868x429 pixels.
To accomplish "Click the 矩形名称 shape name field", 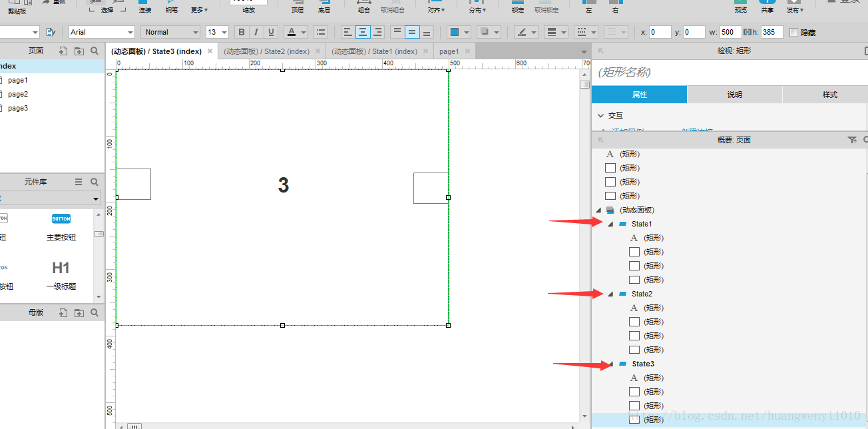I will pyautogui.click(x=730, y=72).
